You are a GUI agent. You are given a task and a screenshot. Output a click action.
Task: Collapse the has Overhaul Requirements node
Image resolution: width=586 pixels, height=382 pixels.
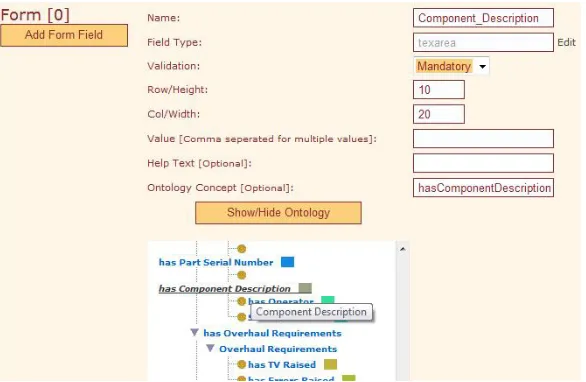point(194,332)
